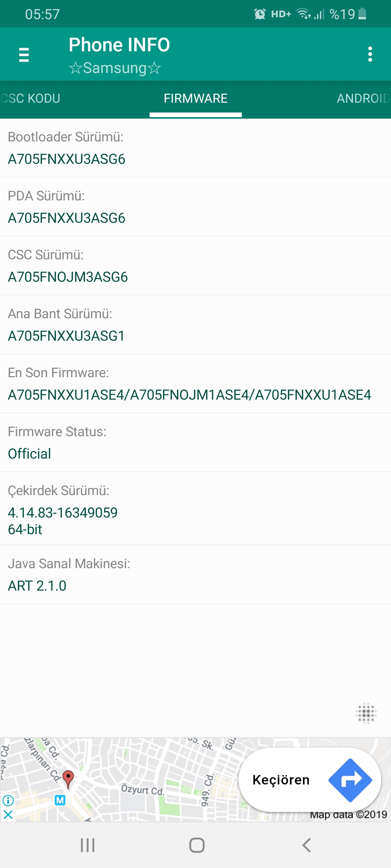
Task: Tap the En Son Firmware entry
Action: [x=195, y=383]
